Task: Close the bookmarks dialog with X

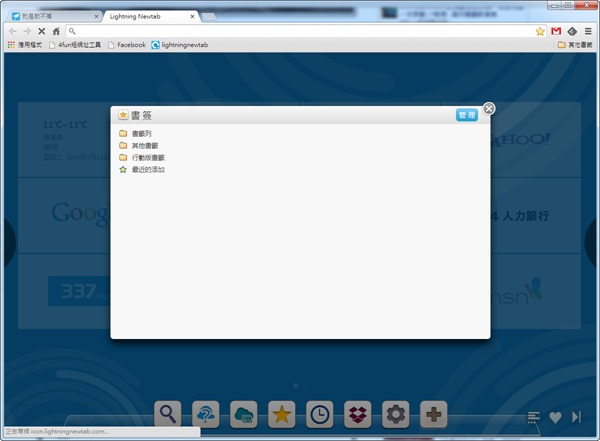Action: (x=489, y=109)
